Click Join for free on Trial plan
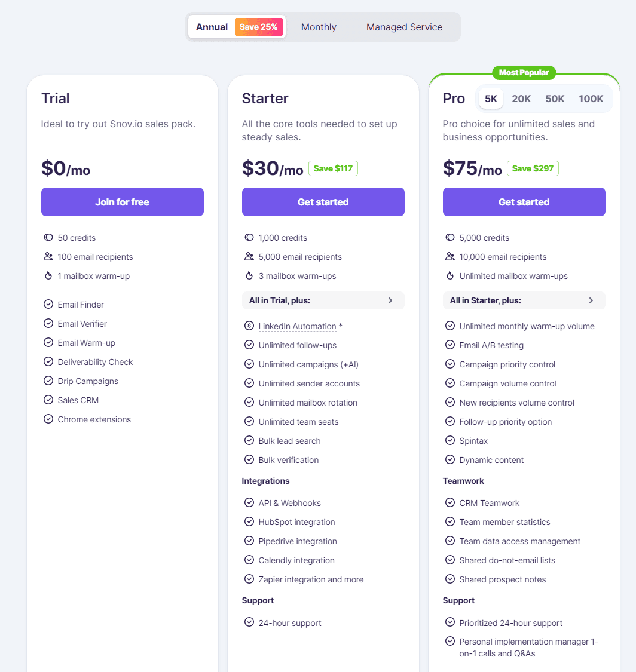Screen dimensions: 636x672 [122, 202]
